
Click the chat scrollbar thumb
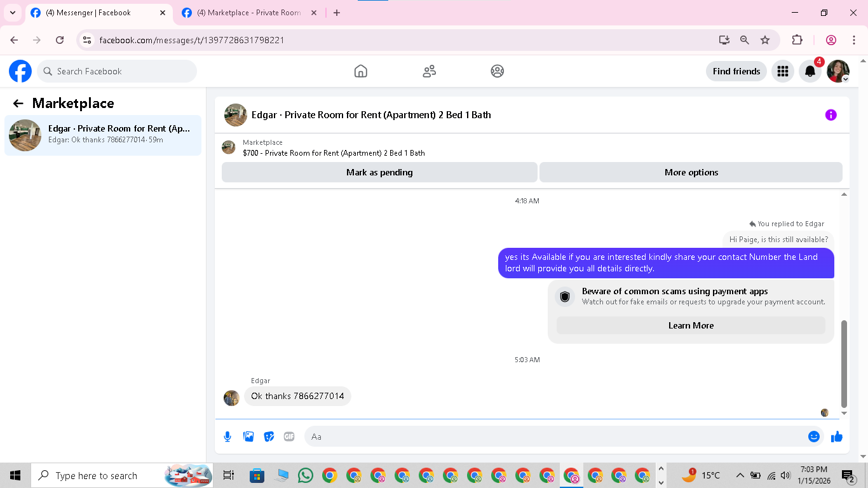(x=844, y=363)
